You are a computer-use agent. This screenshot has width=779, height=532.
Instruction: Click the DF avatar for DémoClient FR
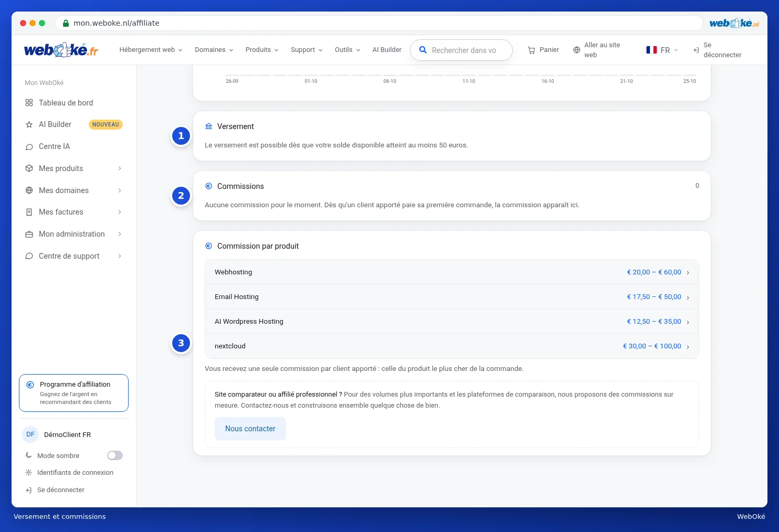click(x=30, y=434)
